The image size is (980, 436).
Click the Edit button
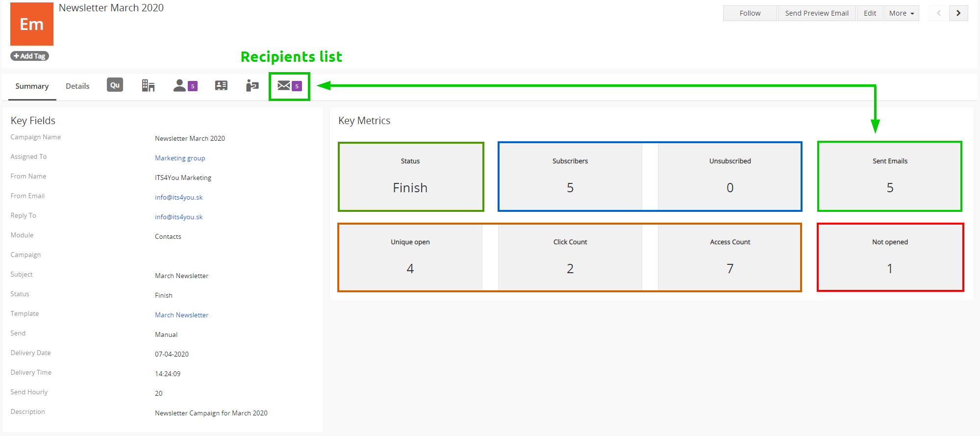(870, 13)
